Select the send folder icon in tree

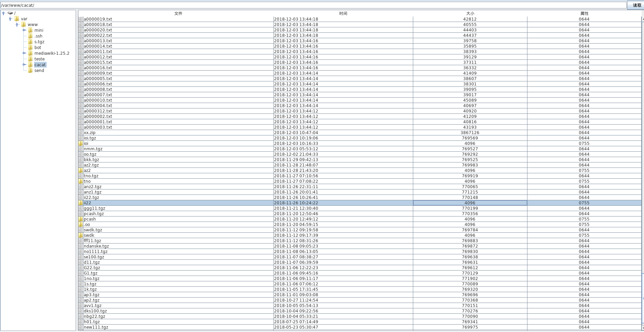tap(30, 70)
